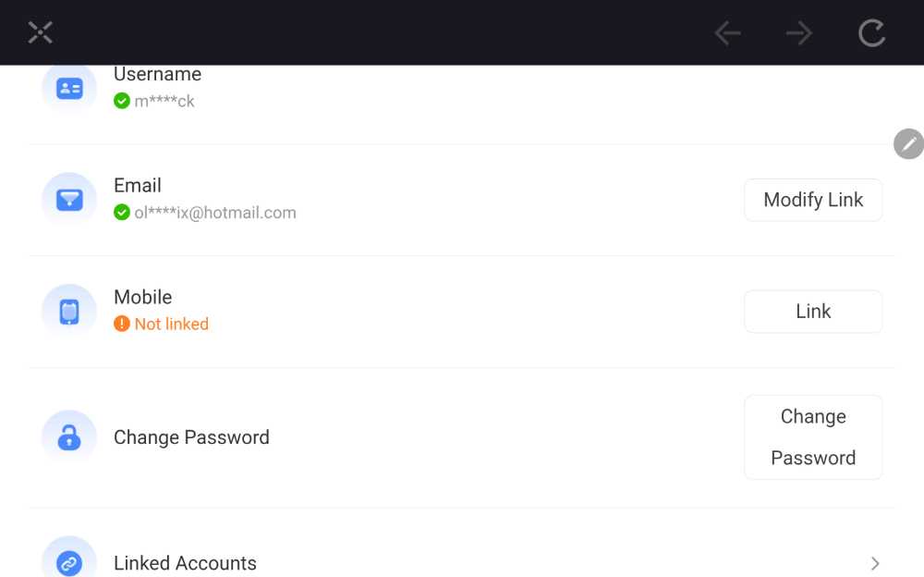
Task: Click the Mobile phone icon
Action: click(69, 312)
